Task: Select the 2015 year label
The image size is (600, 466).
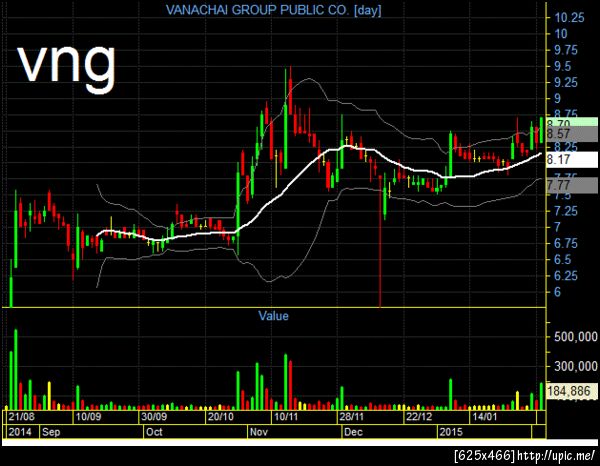Action: (x=451, y=432)
